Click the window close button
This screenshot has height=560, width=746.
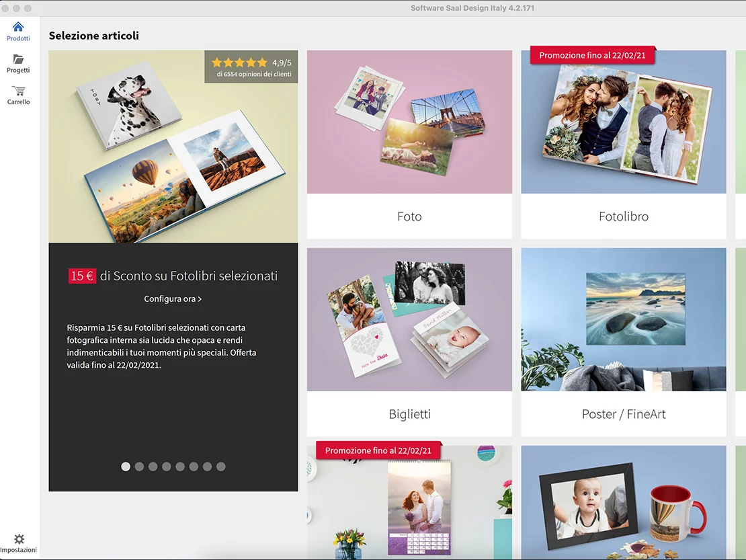(5, 8)
